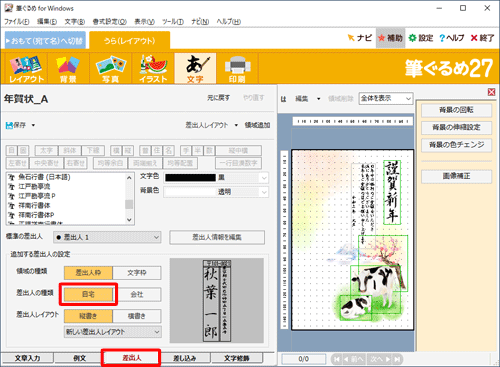The width and height of the screenshot is (500, 367).
Task: Go to first page navigation button
Action: coord(336,359)
